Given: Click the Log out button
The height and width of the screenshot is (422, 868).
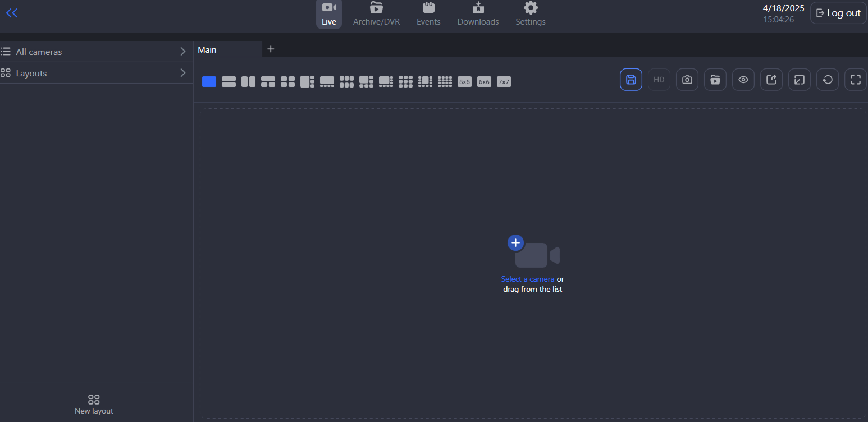Looking at the screenshot, I should point(838,13).
